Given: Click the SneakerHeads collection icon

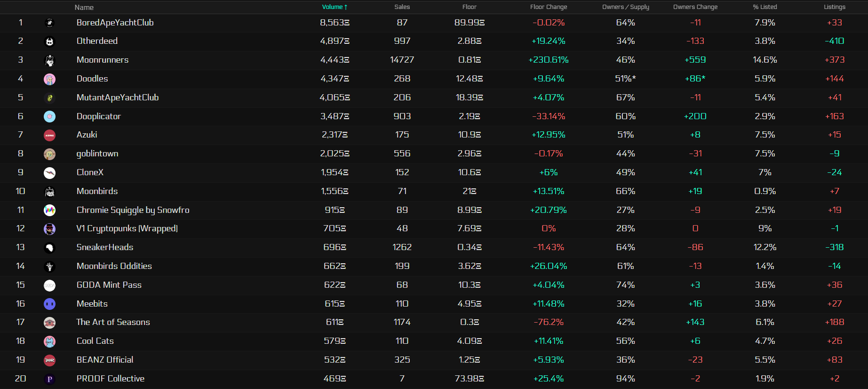Looking at the screenshot, I should click(49, 248).
